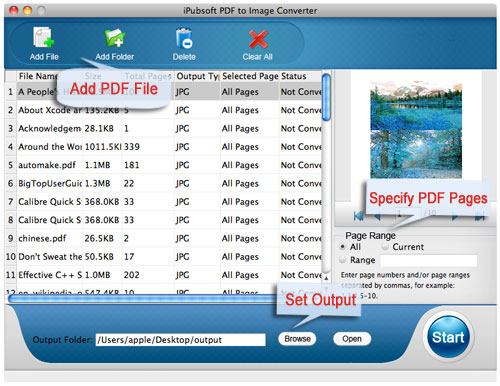Image resolution: width=500 pixels, height=386 pixels.
Task: Select Calibre Quick S file in row 8
Action: pos(163,220)
